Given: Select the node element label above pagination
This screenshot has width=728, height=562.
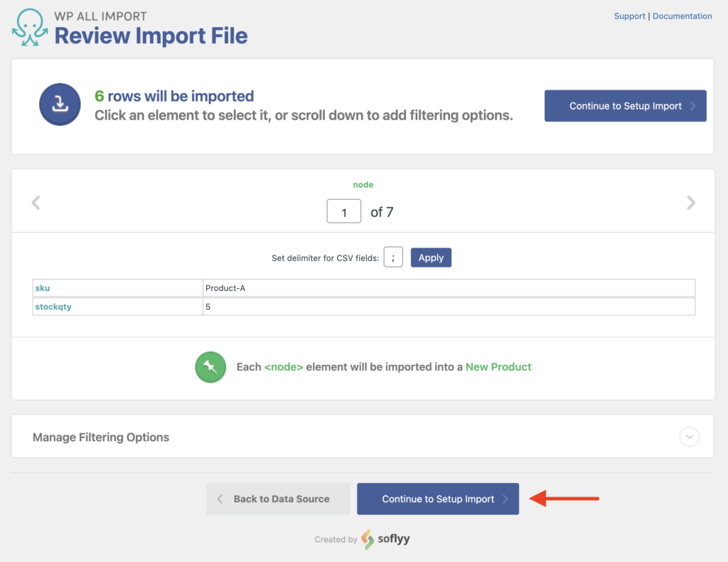Looking at the screenshot, I should click(x=363, y=184).
